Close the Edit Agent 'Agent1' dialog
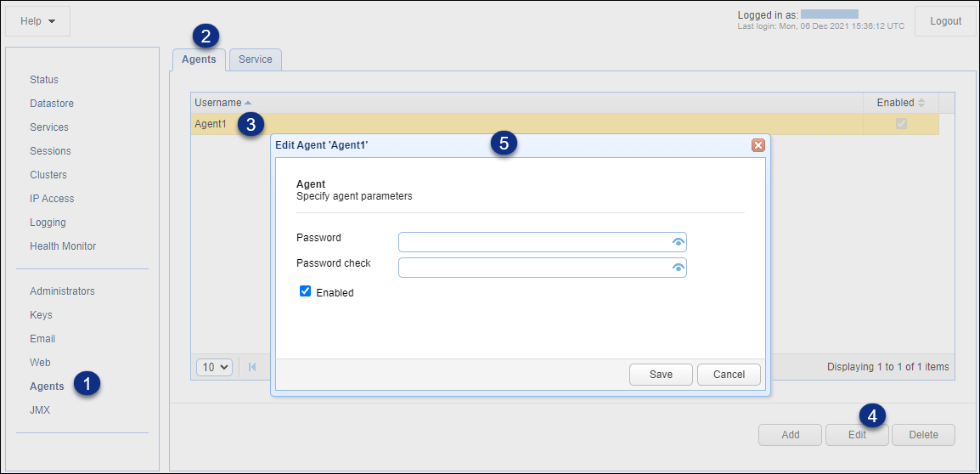The image size is (980, 474). [758, 145]
